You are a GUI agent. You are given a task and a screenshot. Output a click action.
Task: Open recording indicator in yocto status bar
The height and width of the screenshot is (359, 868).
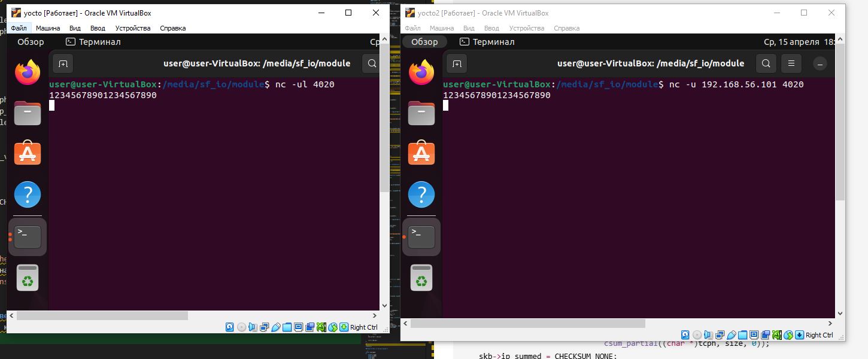309,327
